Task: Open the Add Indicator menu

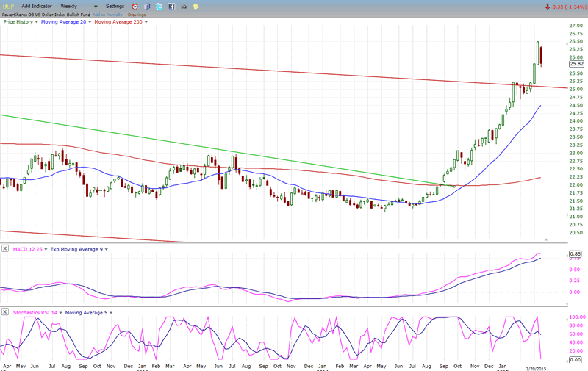Action: (x=37, y=6)
